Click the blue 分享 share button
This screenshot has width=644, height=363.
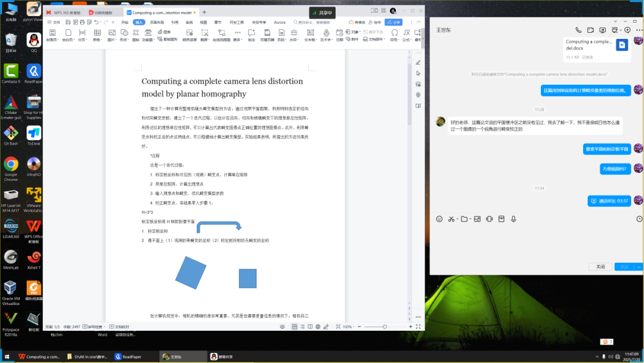(x=394, y=22)
